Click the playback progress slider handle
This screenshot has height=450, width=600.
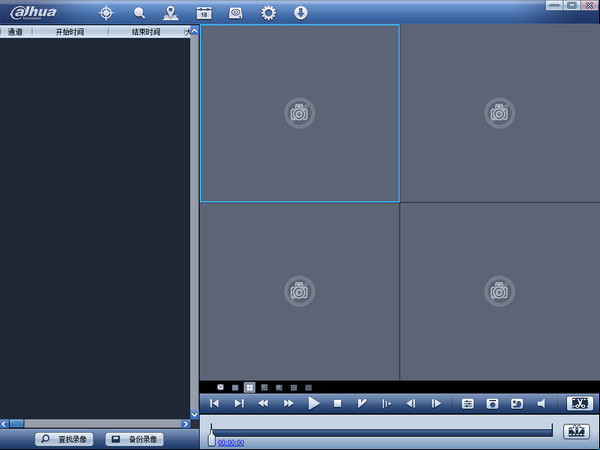click(212, 437)
